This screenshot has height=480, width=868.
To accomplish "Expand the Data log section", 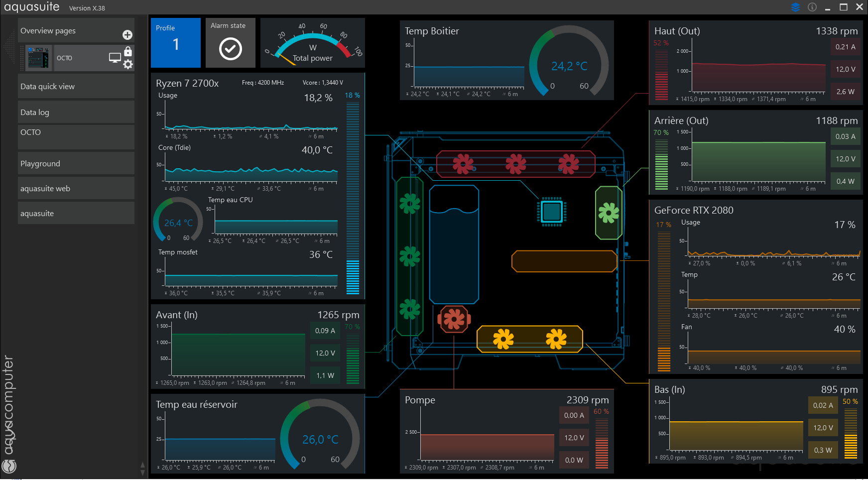I will pos(76,113).
